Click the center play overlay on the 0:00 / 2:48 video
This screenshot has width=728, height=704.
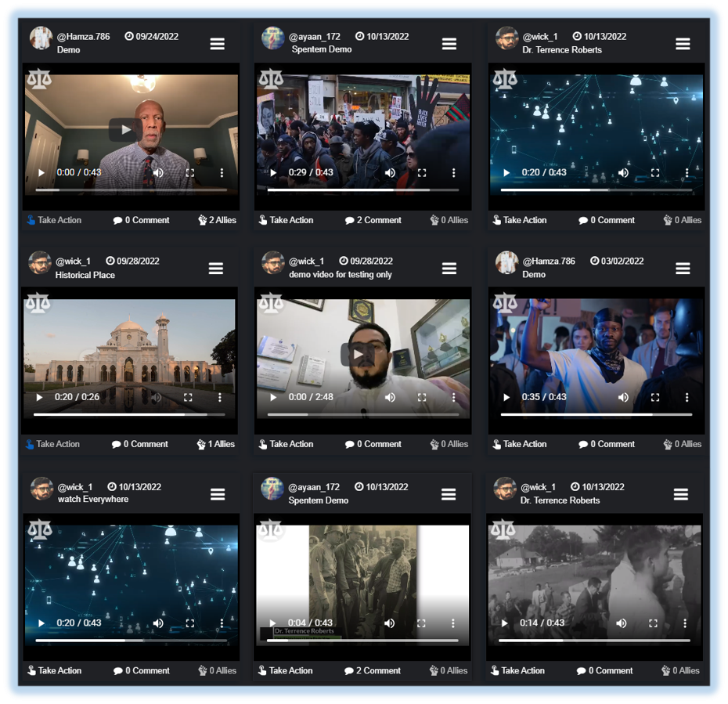coord(357,354)
